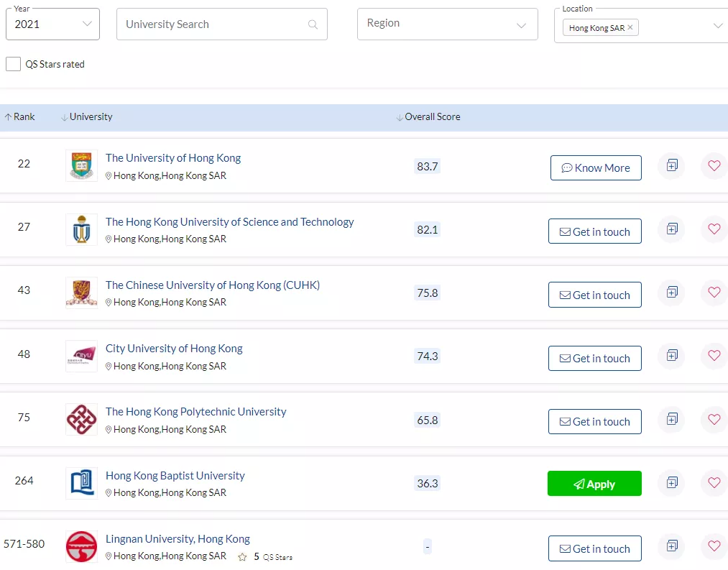The width and height of the screenshot is (728, 570).
Task: Favorite The Hong Kong Polytechnic University
Action: pyautogui.click(x=714, y=419)
